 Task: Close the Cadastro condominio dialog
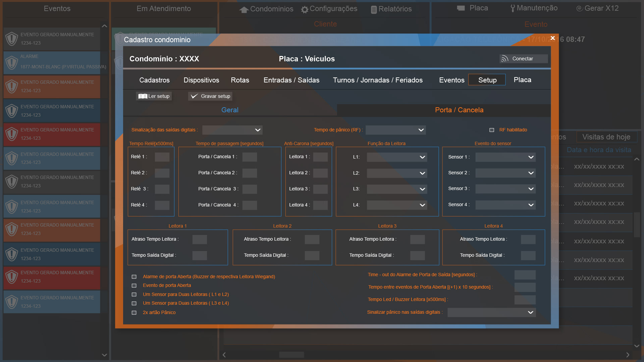[x=553, y=38]
